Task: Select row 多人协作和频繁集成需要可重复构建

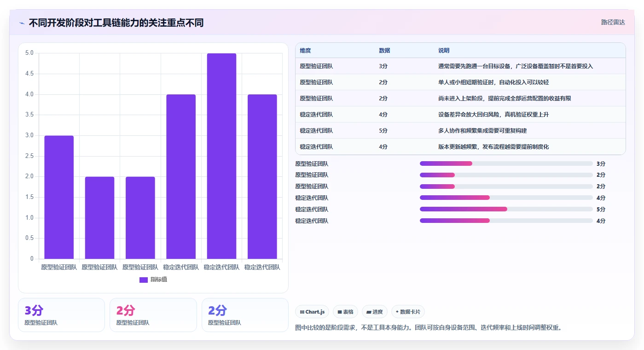Action: tap(482, 131)
